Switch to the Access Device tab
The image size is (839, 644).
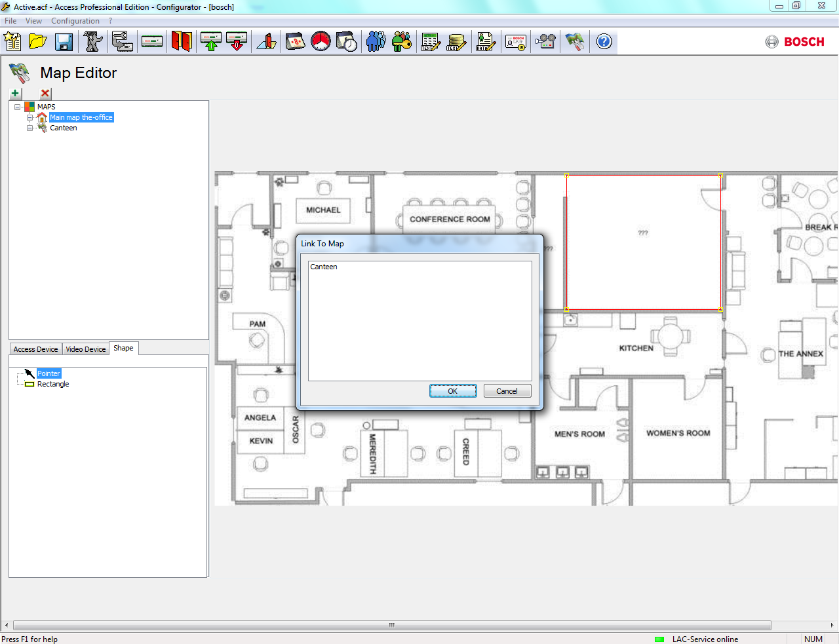coord(36,349)
